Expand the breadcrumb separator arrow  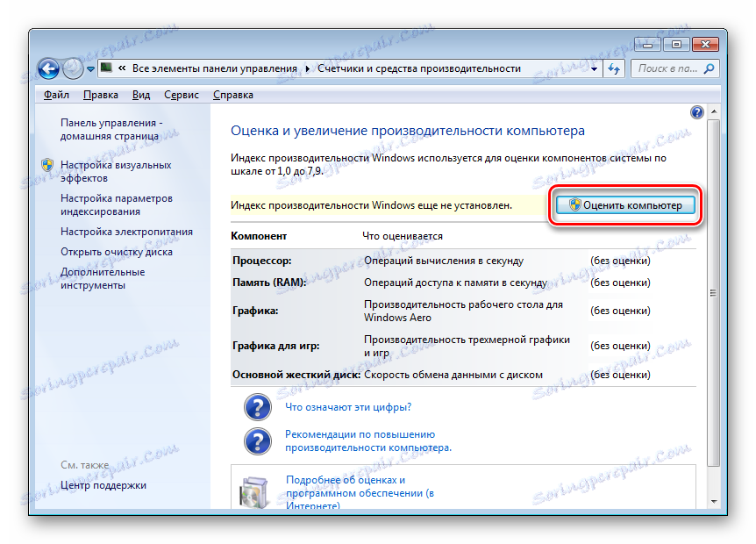[x=307, y=69]
